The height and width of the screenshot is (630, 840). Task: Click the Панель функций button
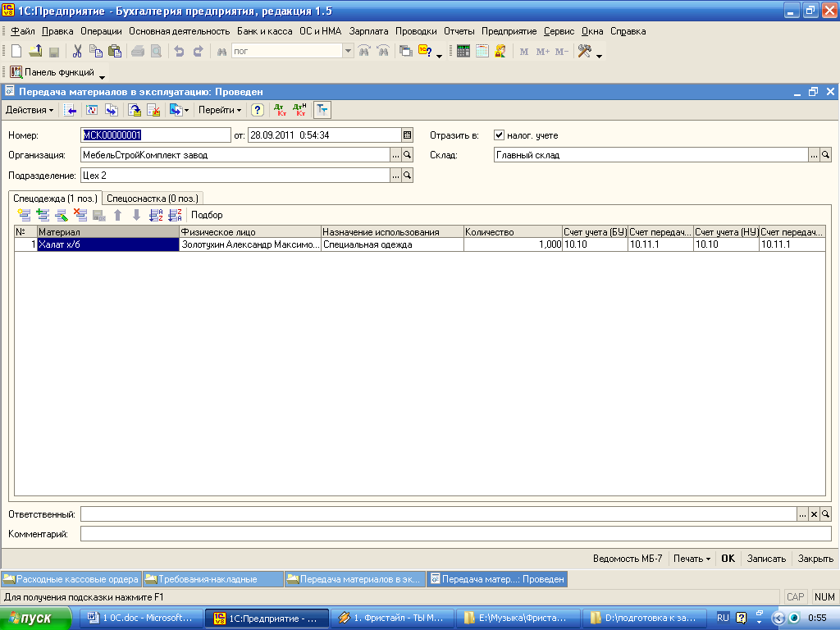coord(52,72)
